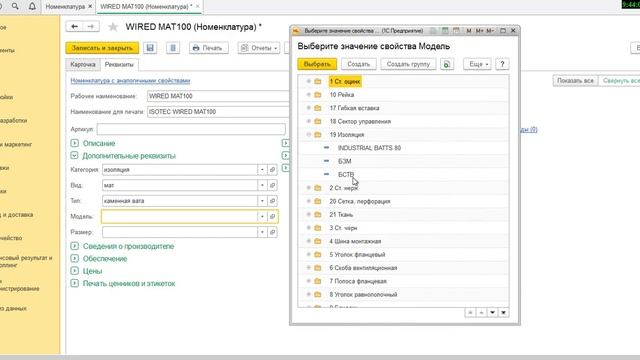The height and width of the screenshot is (360, 640).
Task: Expand Сведения о производителе section
Action: [x=74, y=246]
